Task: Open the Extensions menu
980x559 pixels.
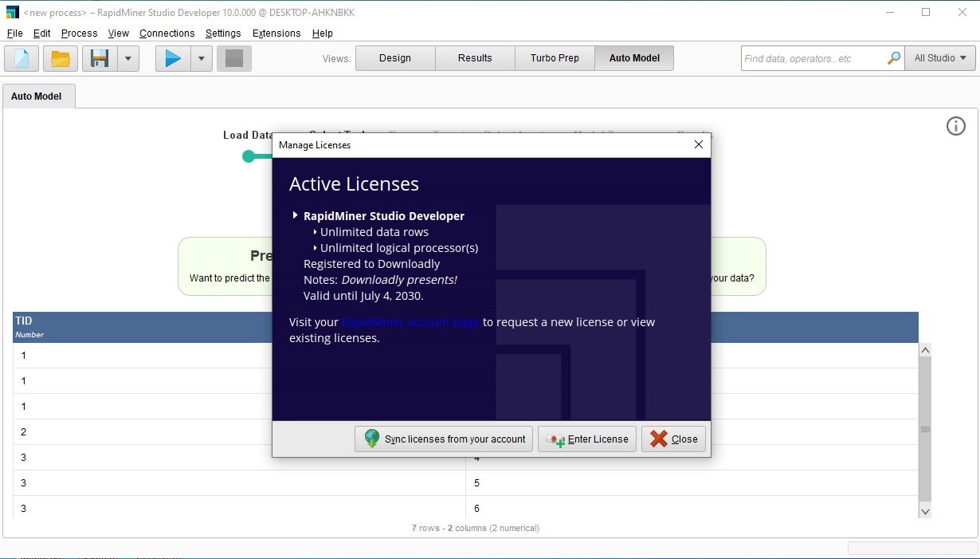Action: tap(276, 33)
